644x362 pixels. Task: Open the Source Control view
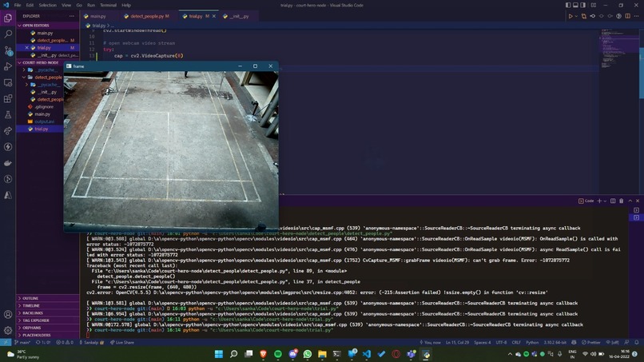click(8, 50)
